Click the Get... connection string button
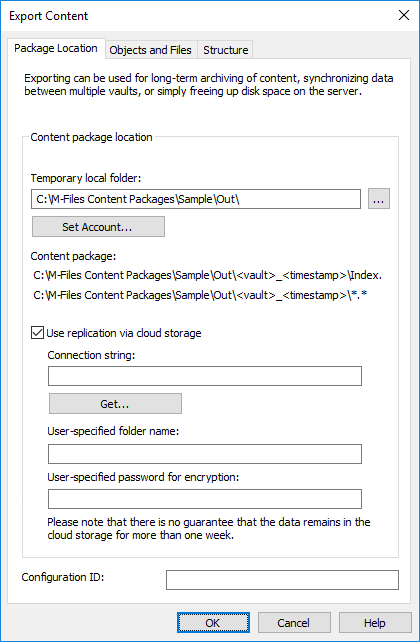 click(x=115, y=404)
